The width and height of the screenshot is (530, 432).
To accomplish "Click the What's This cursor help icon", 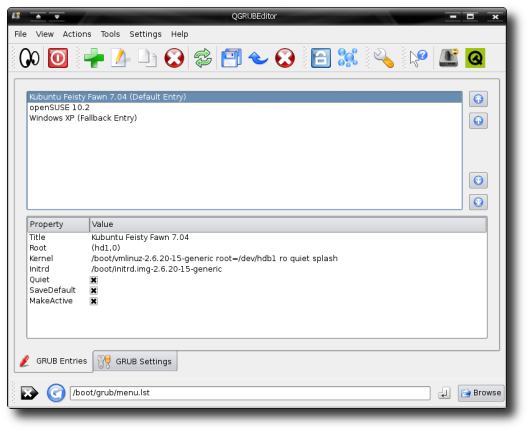I will (418, 58).
